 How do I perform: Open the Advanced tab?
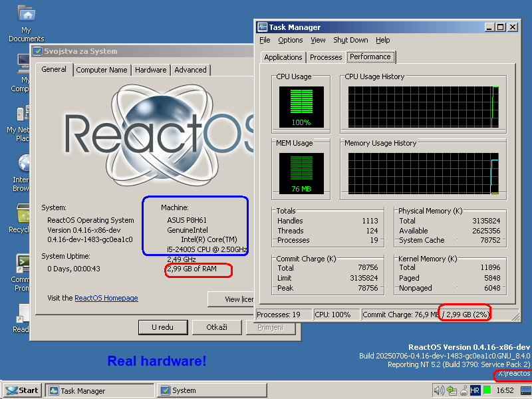click(x=190, y=70)
